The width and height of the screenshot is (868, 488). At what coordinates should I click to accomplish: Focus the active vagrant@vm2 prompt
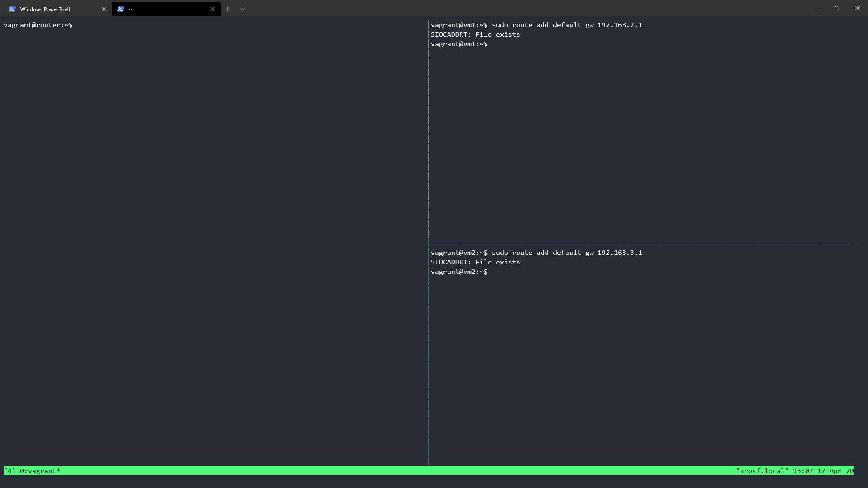coord(459,272)
